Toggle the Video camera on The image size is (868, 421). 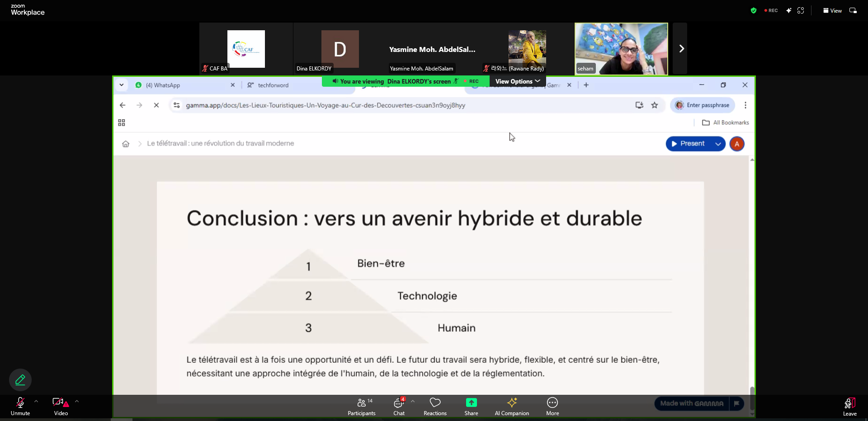click(x=61, y=406)
